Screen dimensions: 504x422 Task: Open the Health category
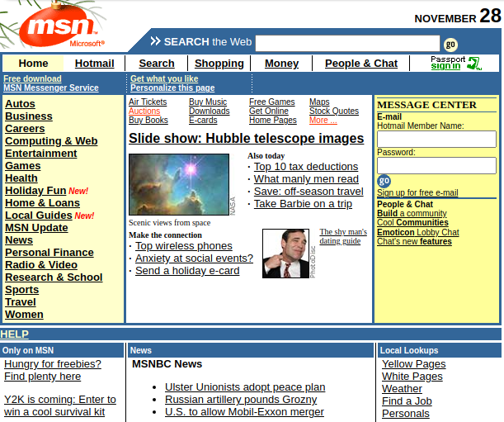tap(21, 178)
